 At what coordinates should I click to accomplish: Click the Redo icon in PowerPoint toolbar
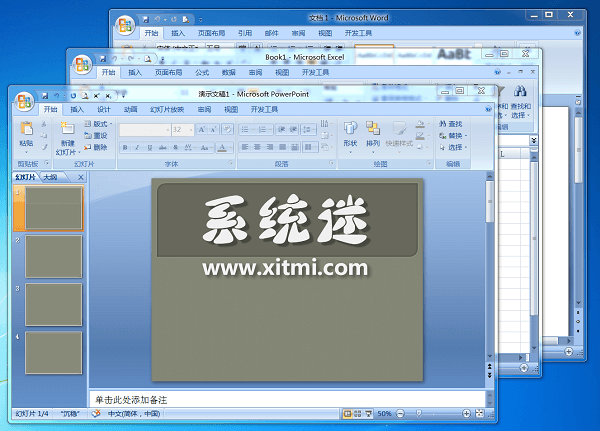73,96
